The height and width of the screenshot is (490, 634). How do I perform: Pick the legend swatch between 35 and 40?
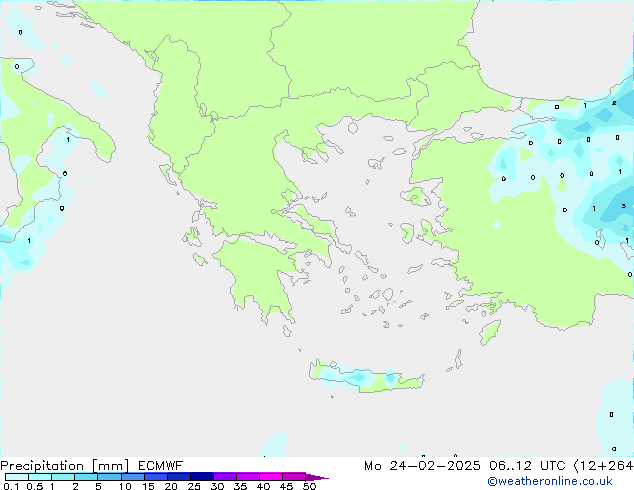pyautogui.click(x=247, y=477)
